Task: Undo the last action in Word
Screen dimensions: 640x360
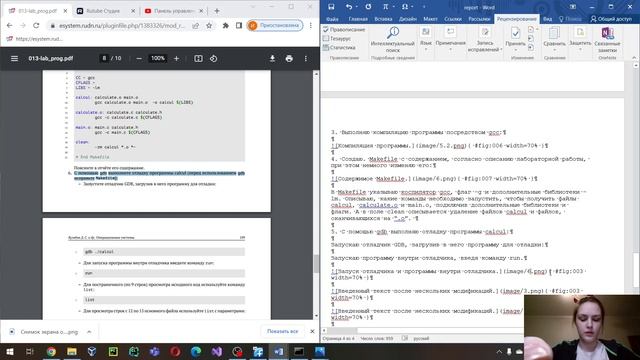Action: pyautogui.click(x=348, y=7)
